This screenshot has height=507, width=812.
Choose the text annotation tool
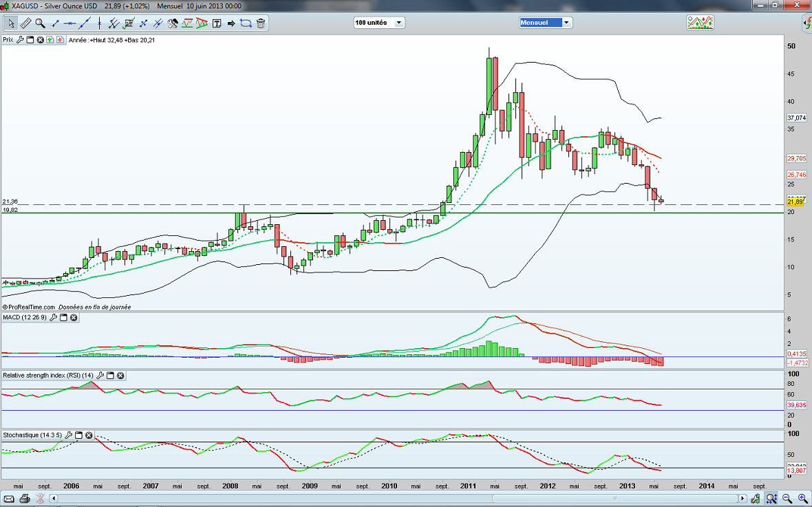(x=217, y=23)
